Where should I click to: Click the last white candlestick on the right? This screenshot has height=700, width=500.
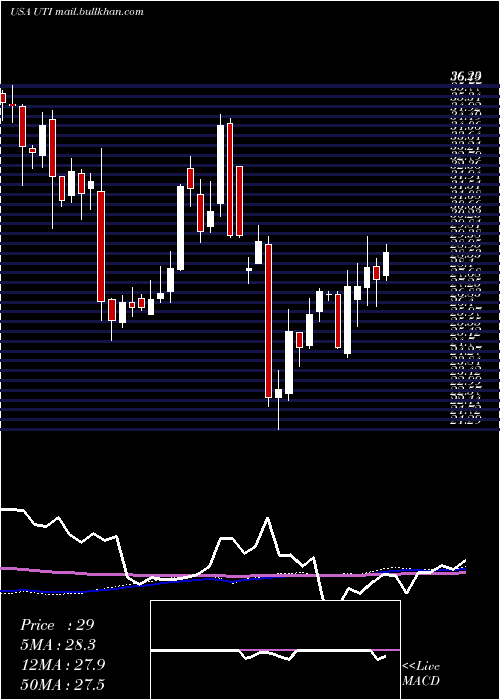386,264
